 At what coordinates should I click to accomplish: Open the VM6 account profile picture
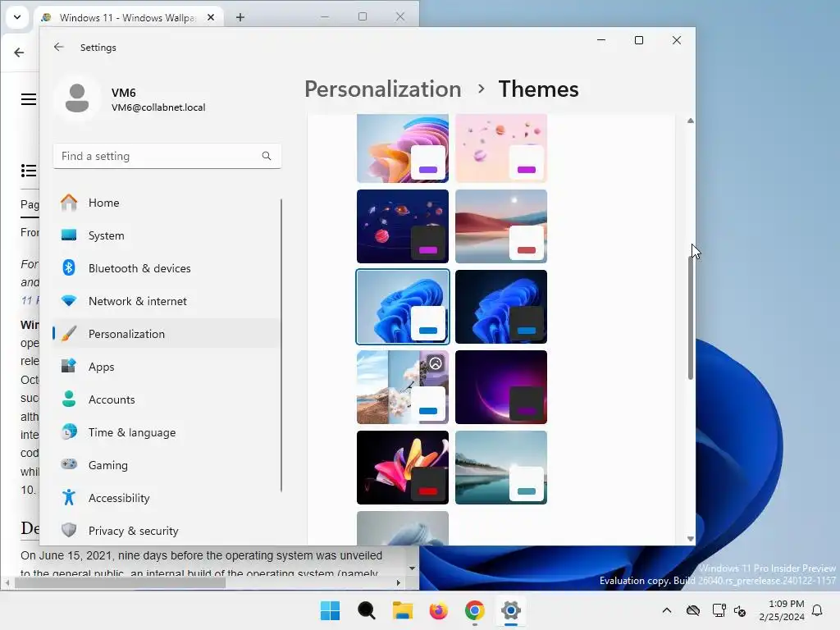click(77, 98)
